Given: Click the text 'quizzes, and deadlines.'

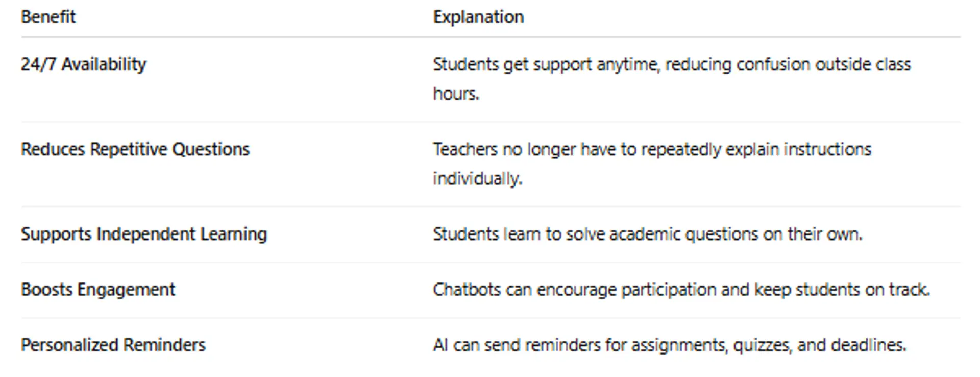Looking at the screenshot, I should tap(820, 345).
